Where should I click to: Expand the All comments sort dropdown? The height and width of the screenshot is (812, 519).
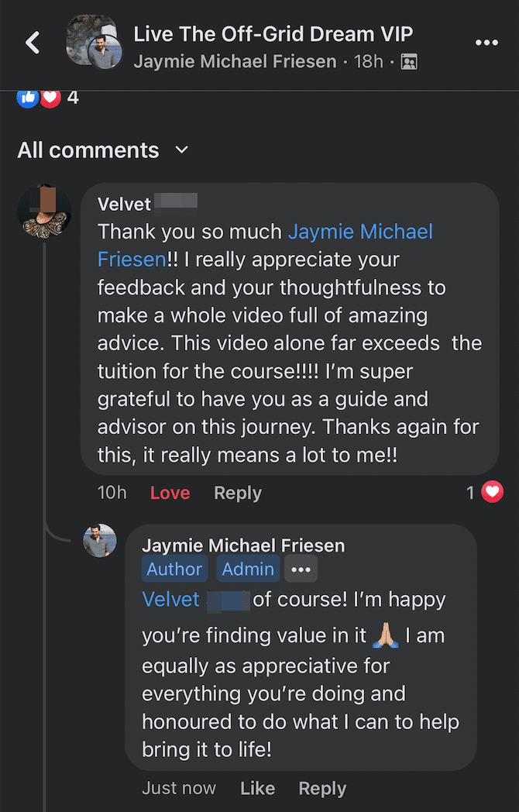pyautogui.click(x=103, y=150)
